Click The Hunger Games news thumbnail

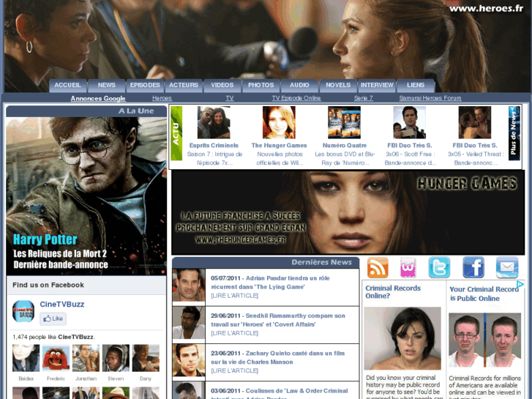pos(279,122)
